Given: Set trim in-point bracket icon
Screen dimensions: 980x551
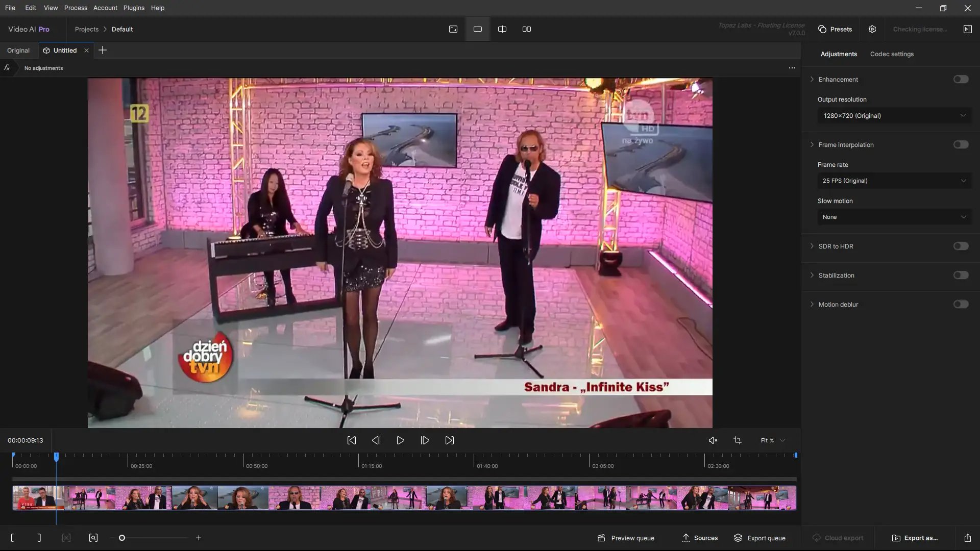Looking at the screenshot, I should click(x=12, y=538).
